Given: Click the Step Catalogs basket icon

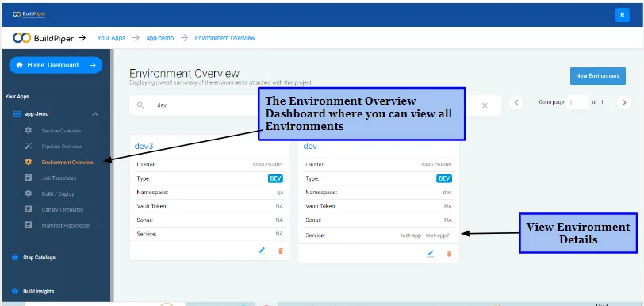Looking at the screenshot, I should pyautogui.click(x=15, y=258).
